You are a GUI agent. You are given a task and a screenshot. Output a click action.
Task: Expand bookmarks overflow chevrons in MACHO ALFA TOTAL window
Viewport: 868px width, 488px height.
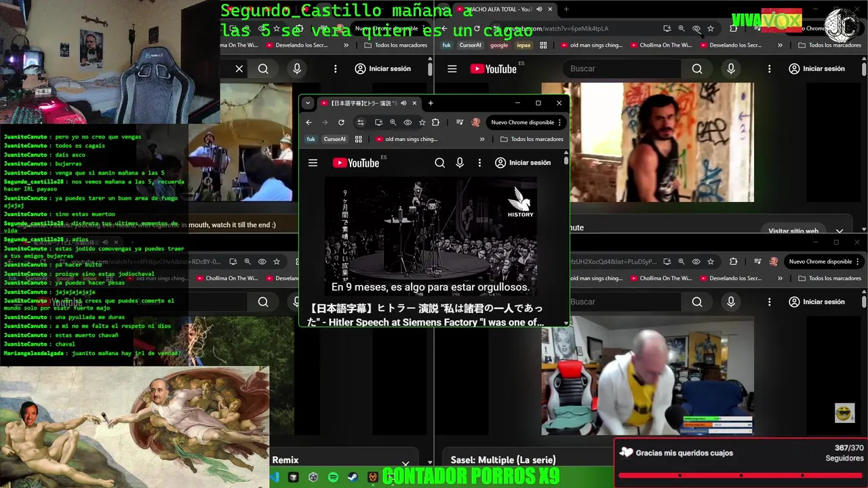(780, 45)
